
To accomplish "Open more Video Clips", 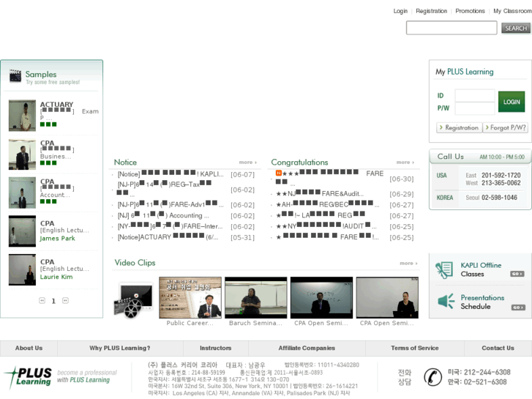I will (408, 263).
